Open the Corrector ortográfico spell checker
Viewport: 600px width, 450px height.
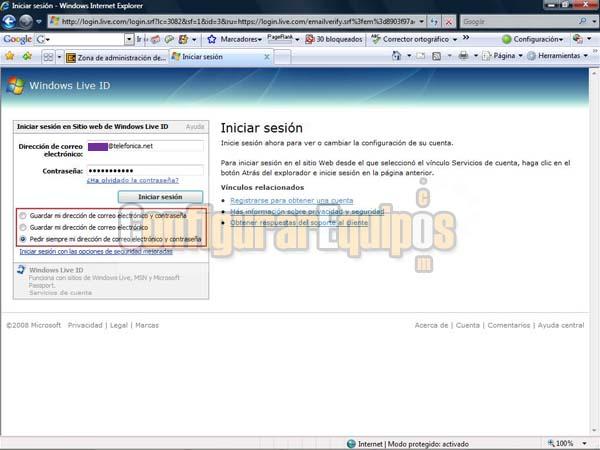coord(411,39)
